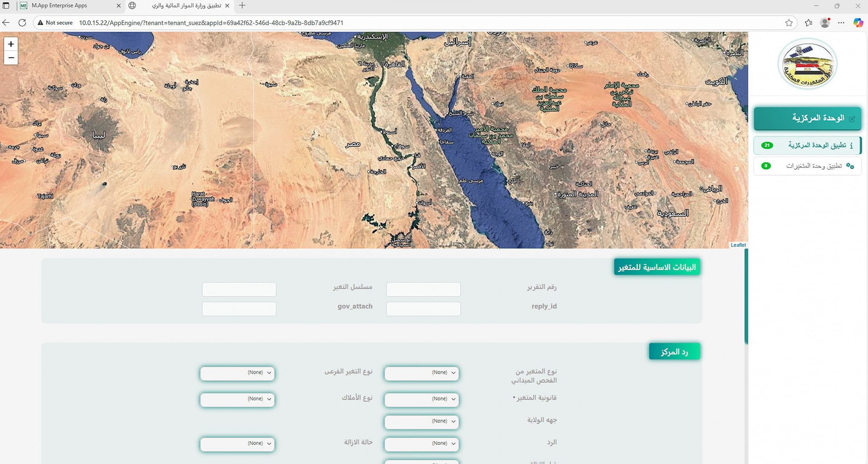Screen dimensions: 868x464
Task: Zoom out on the map
Action: [11, 58]
